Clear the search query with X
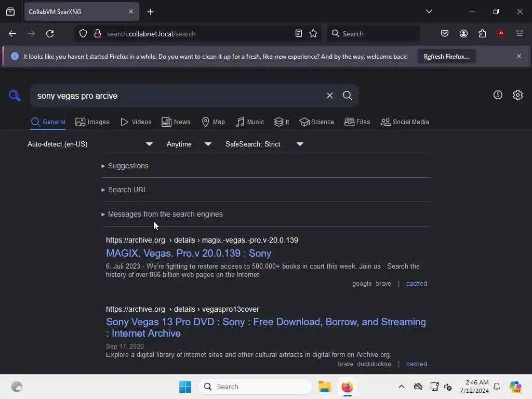Image resolution: width=532 pixels, height=399 pixels. [x=329, y=96]
